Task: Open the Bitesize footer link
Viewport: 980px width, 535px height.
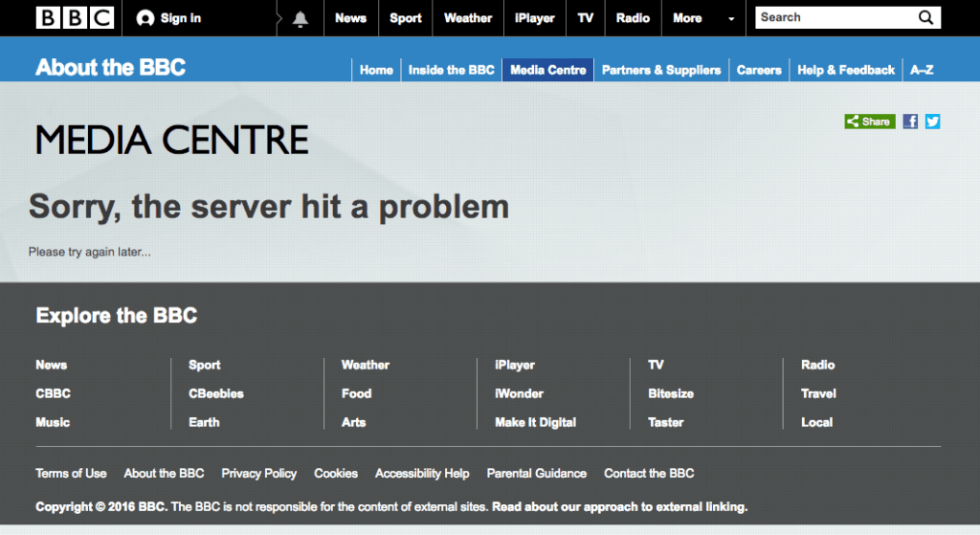Action: pos(671,393)
